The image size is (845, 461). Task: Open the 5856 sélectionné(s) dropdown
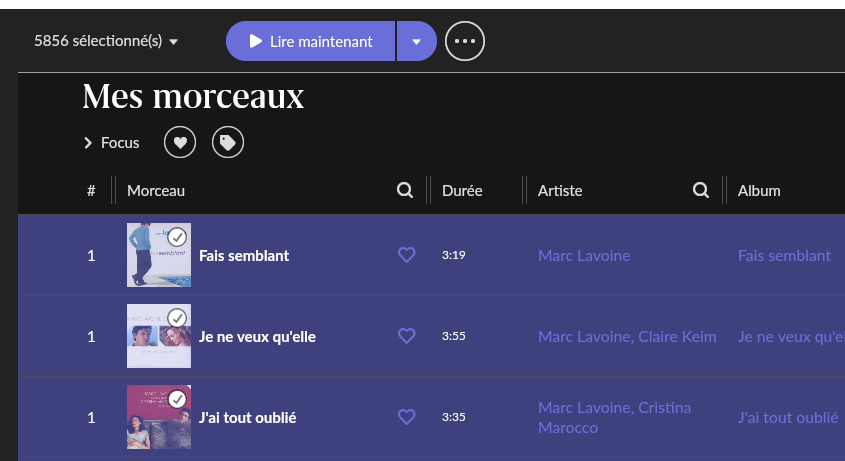point(106,41)
